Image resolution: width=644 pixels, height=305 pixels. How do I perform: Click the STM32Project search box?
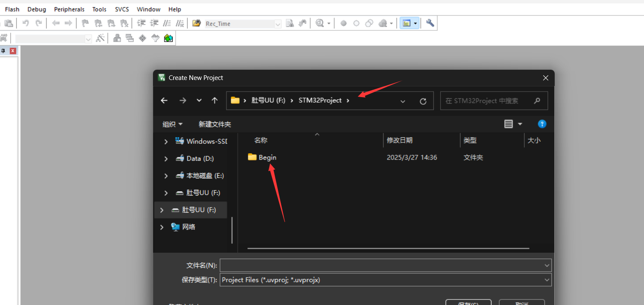pos(494,101)
